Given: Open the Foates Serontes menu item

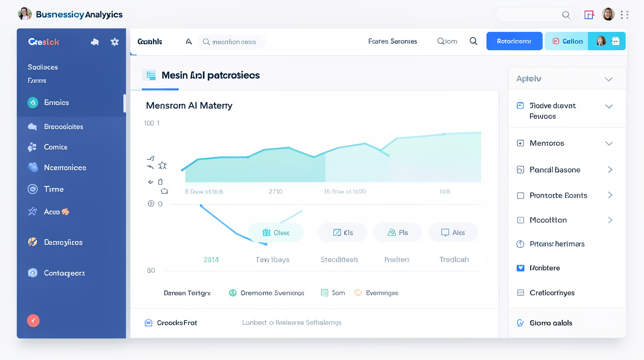Looking at the screenshot, I should [x=392, y=41].
